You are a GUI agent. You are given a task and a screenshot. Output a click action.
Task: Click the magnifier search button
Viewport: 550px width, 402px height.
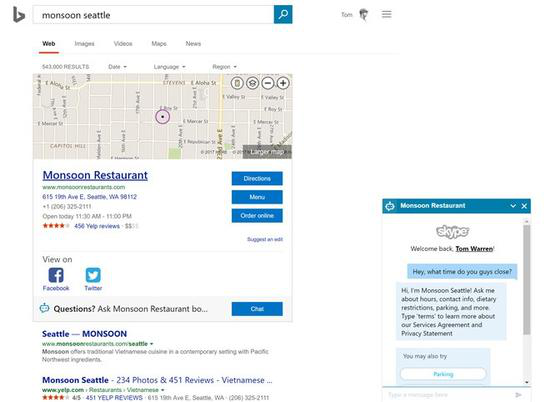[283, 14]
